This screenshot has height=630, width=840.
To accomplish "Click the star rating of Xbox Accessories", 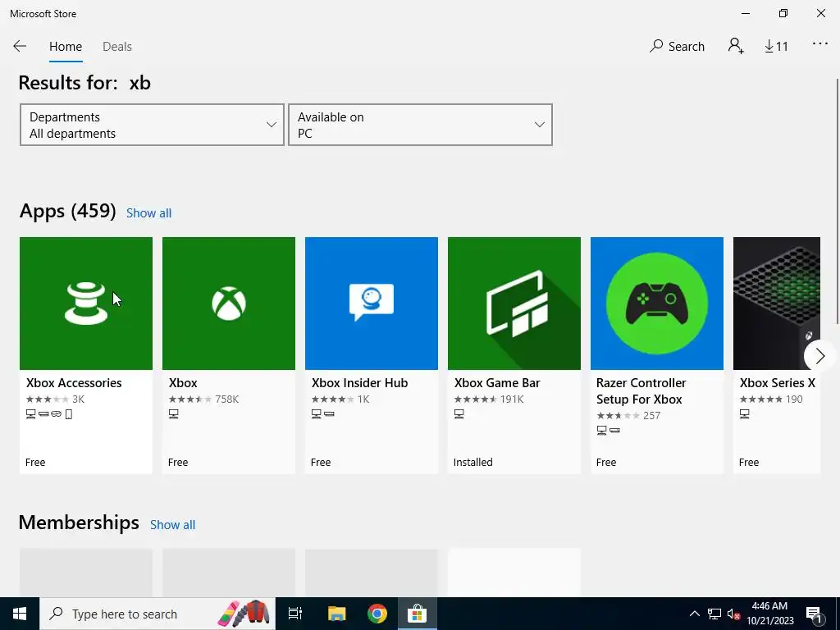I will [47, 399].
